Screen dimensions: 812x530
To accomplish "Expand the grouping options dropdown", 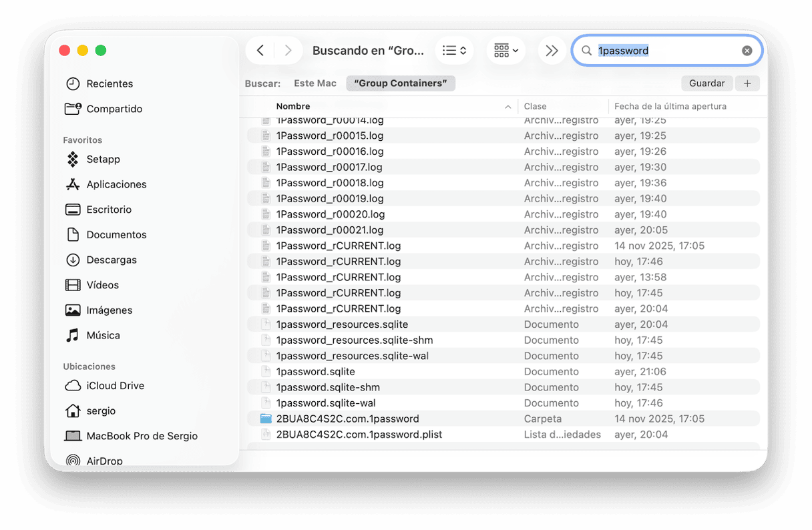I will [506, 51].
